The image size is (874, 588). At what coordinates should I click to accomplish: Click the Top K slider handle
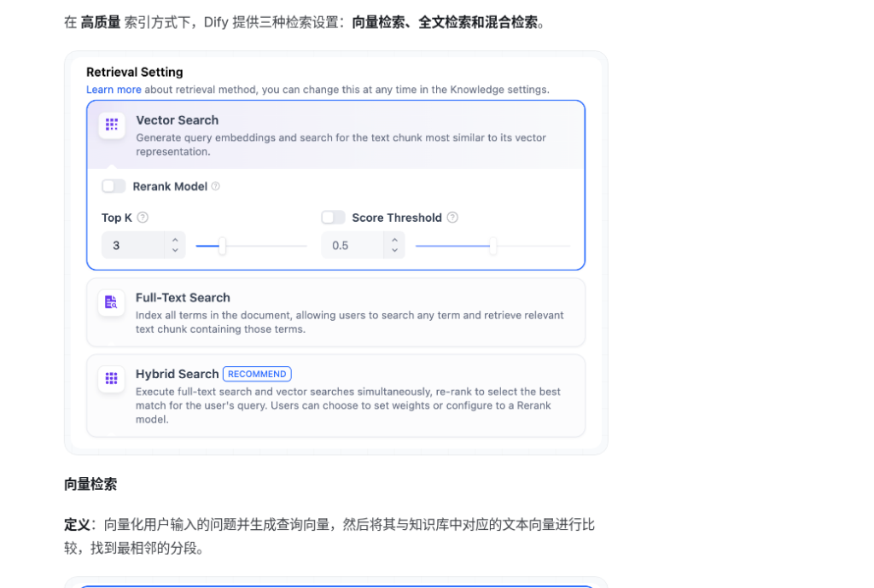[x=222, y=246]
